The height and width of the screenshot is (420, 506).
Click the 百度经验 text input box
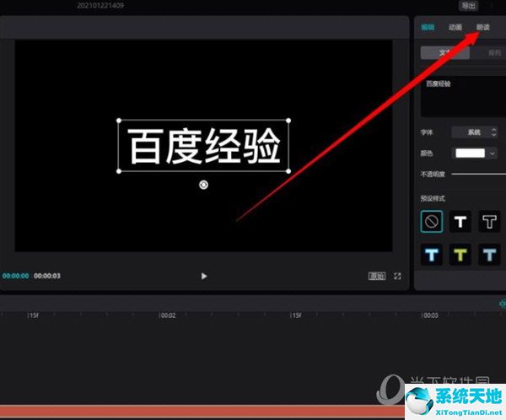click(x=463, y=96)
